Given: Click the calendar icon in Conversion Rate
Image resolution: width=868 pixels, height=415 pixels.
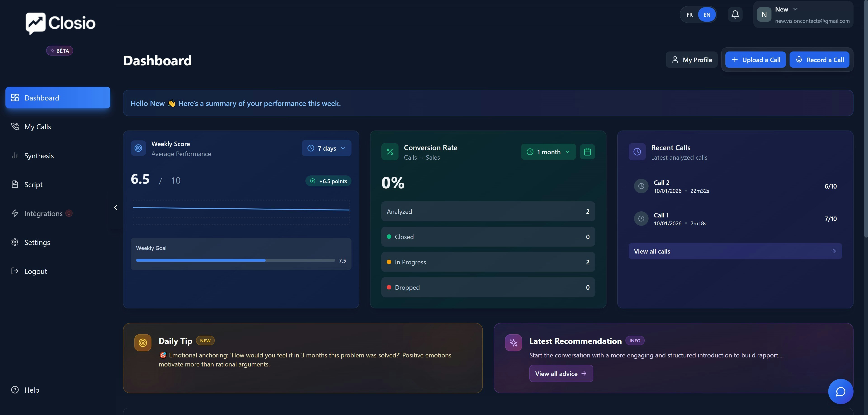Looking at the screenshot, I should point(587,152).
